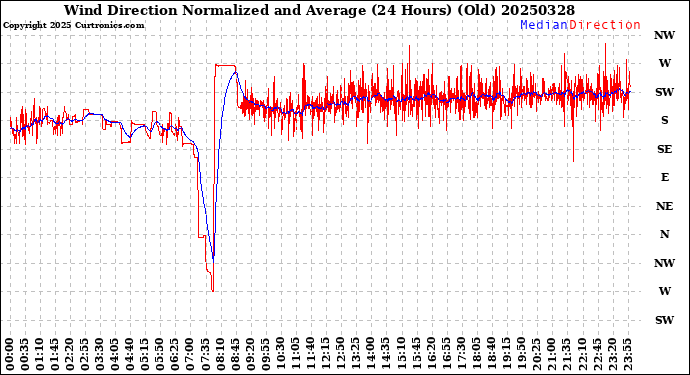Click the '21:35' time axis label
690x375 pixels.
tap(565, 354)
